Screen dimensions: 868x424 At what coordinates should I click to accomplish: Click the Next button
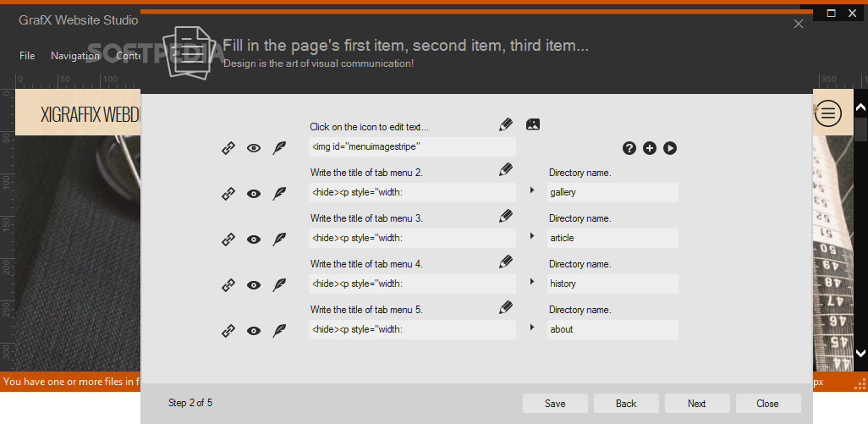click(x=697, y=404)
